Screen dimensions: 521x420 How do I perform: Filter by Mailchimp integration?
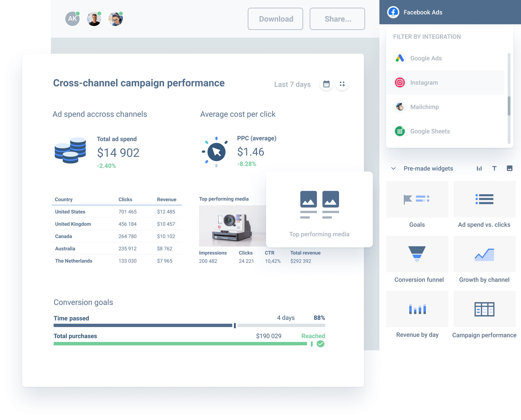click(445, 107)
